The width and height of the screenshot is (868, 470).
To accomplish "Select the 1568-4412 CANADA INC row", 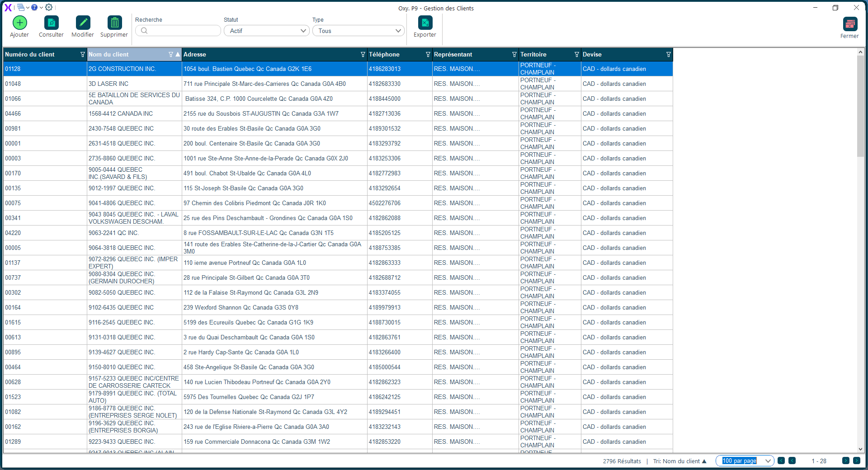I will [338, 113].
